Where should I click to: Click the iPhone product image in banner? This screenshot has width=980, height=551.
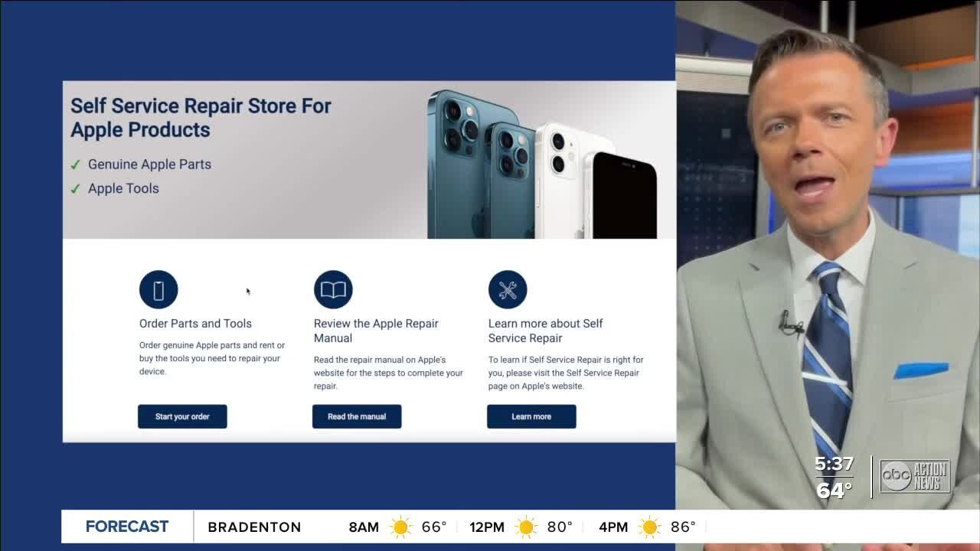(x=542, y=164)
